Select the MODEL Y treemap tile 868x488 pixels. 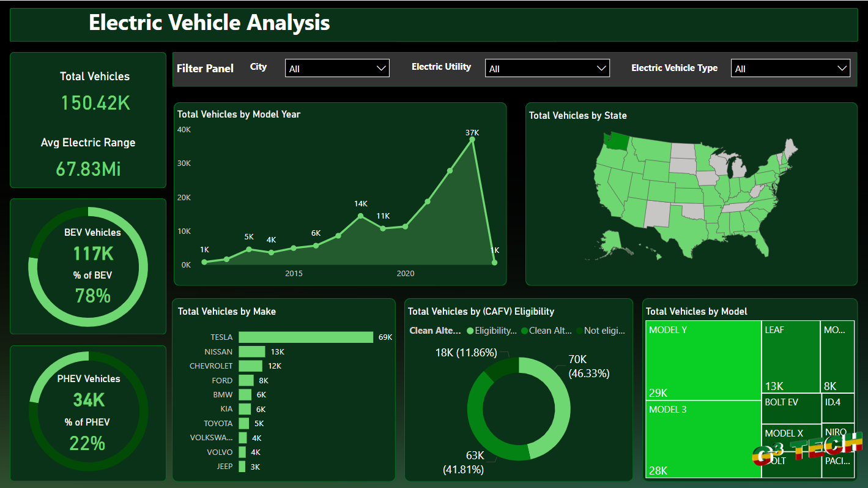click(x=703, y=361)
